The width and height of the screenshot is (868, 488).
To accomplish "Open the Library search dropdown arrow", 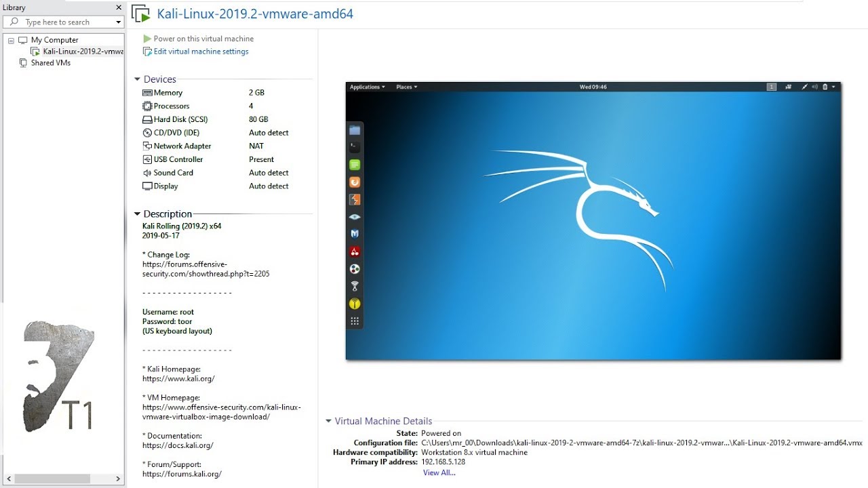I will pyautogui.click(x=119, y=22).
